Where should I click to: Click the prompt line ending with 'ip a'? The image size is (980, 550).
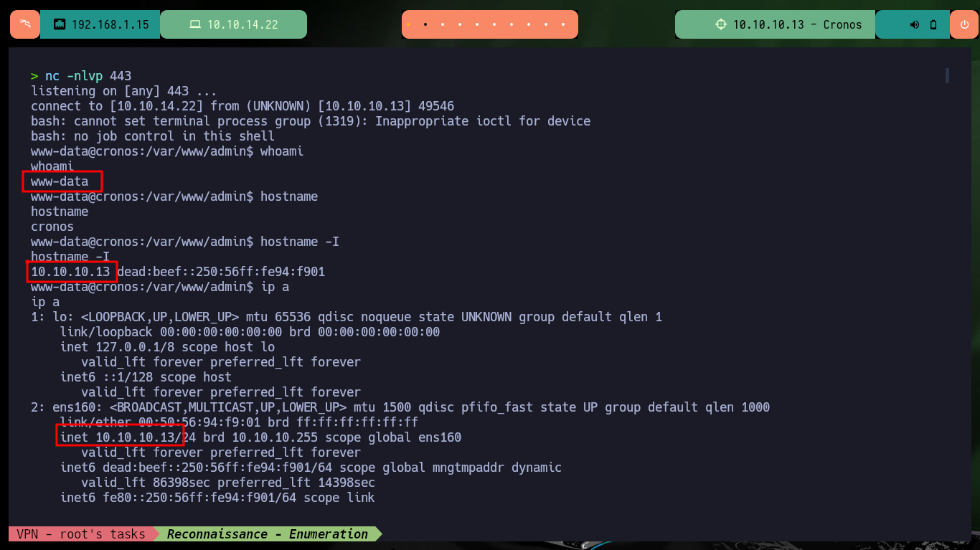coord(160,287)
